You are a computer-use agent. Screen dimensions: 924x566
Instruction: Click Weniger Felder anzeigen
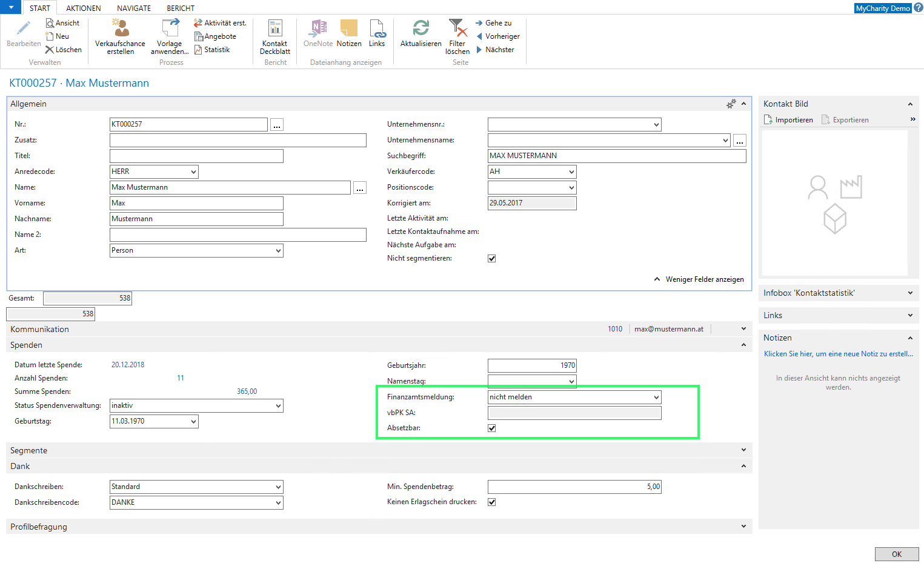704,279
